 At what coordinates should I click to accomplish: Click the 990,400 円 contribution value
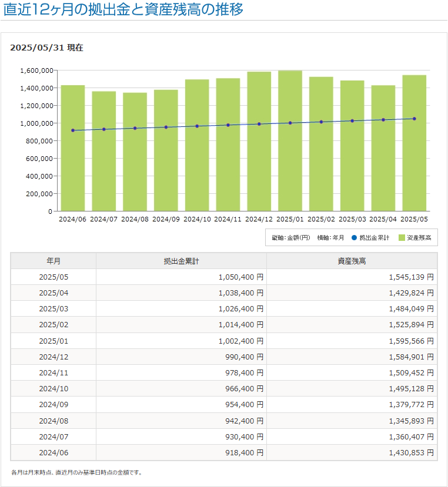point(245,357)
